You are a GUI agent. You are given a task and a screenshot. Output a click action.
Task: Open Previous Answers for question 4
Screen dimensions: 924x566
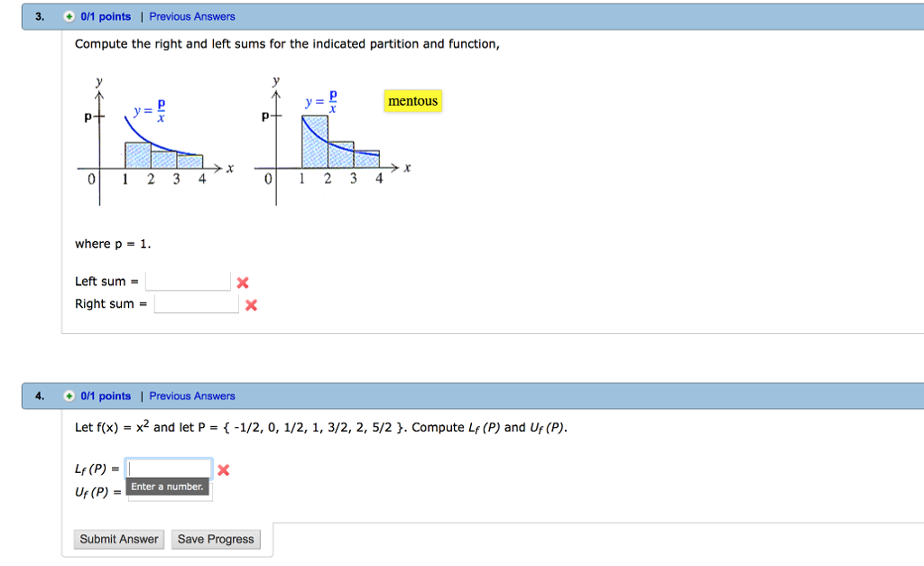pyautogui.click(x=192, y=395)
